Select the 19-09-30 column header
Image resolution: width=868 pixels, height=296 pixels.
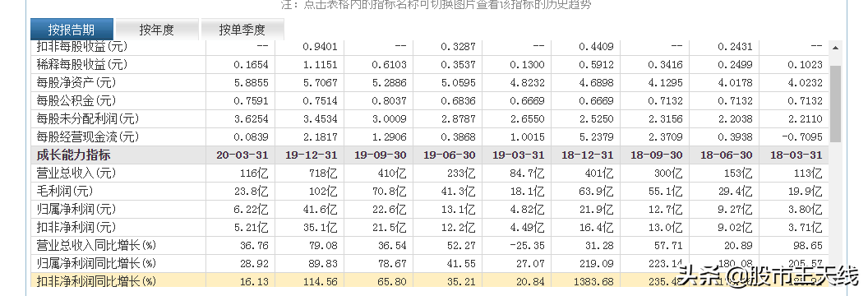click(x=381, y=155)
